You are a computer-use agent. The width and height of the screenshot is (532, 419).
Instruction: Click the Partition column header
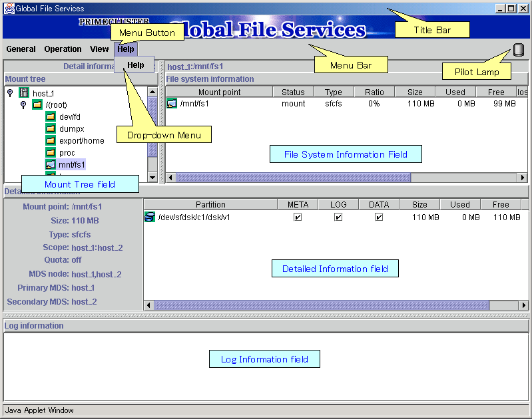click(x=210, y=204)
